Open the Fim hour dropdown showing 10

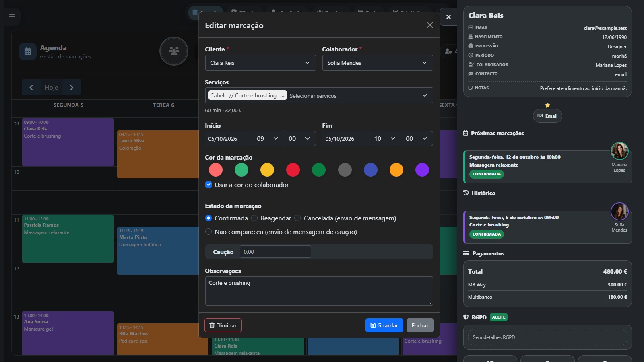point(385,138)
